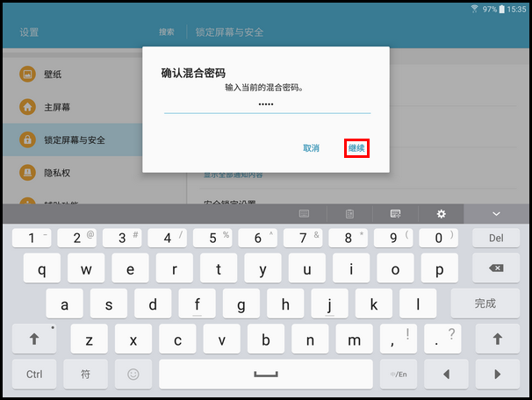Viewport: 532px width, 400px height.
Task: Tap the 设置 (Settings) header title
Action: [29, 32]
